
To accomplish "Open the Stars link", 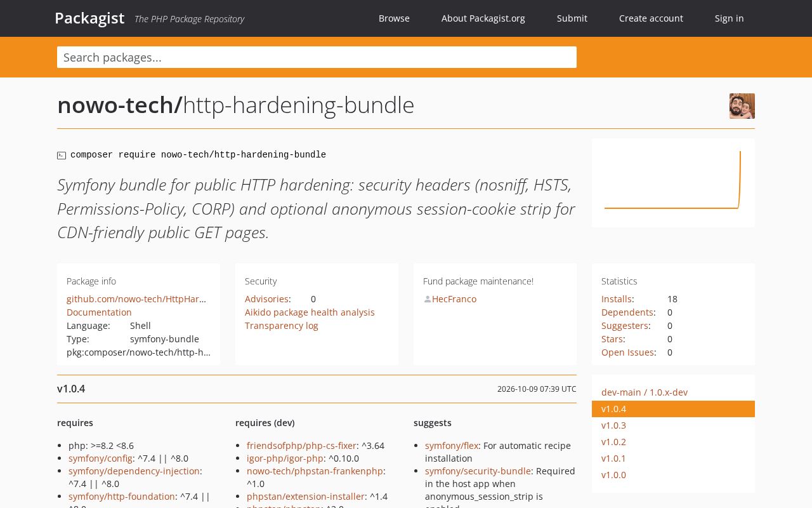I will tap(612, 339).
